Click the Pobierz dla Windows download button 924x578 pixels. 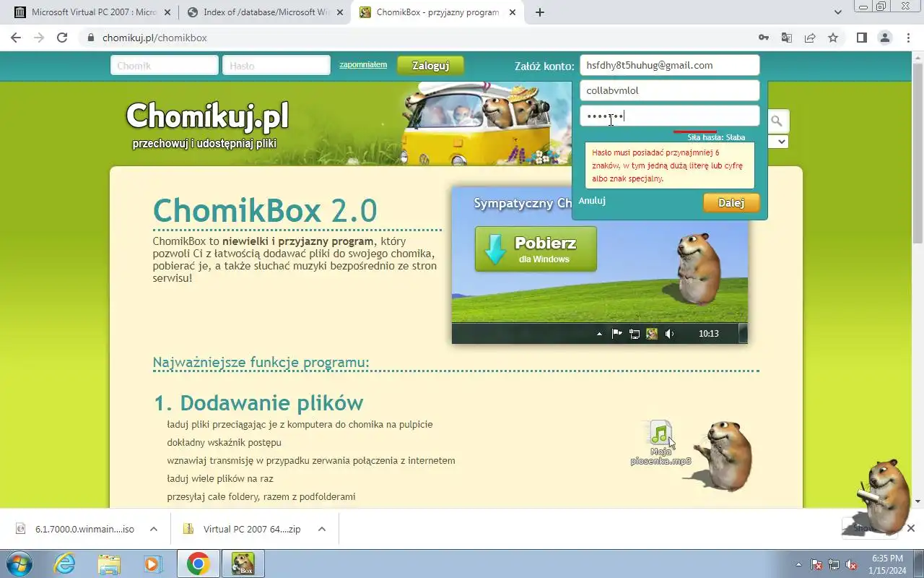(536, 249)
